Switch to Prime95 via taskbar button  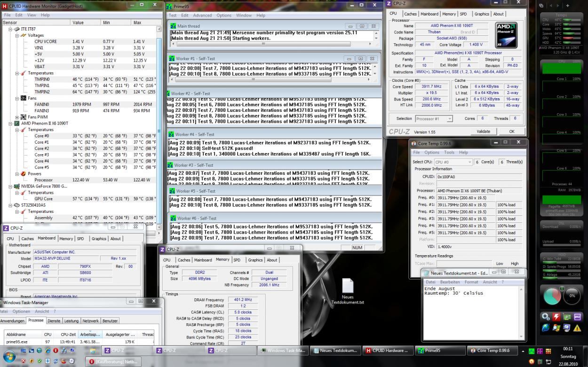tap(439, 351)
